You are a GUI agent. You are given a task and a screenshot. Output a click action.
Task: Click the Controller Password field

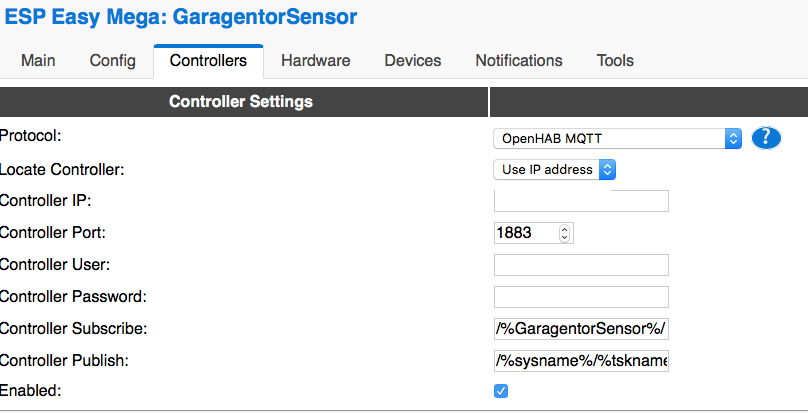pyautogui.click(x=581, y=297)
